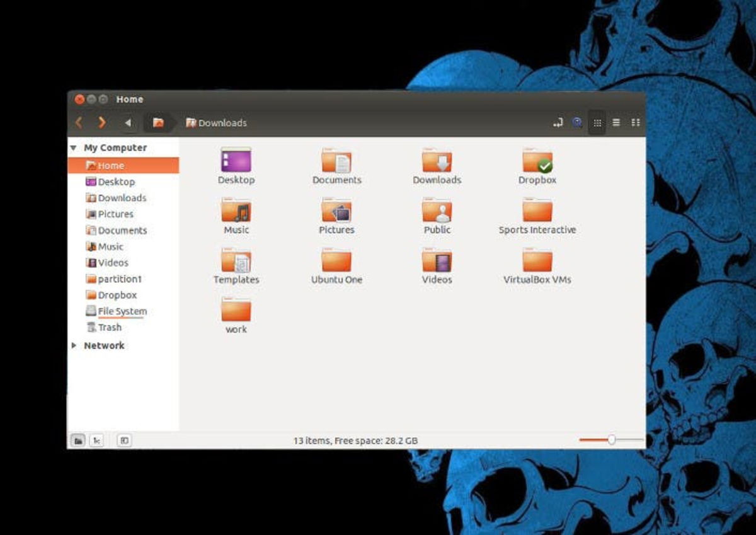This screenshot has height=535, width=756.
Task: Show tree view via status bar button
Action: pyautogui.click(x=96, y=440)
